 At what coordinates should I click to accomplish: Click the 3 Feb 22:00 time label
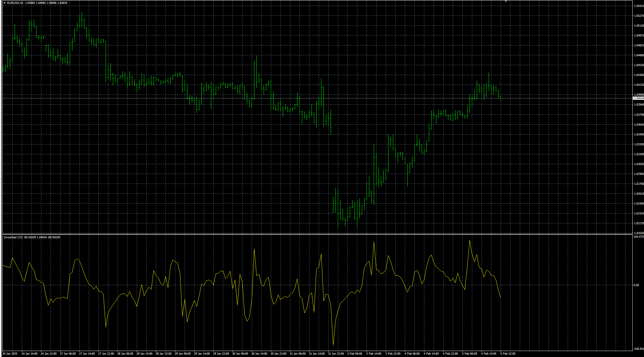pyautogui.click(x=393, y=354)
